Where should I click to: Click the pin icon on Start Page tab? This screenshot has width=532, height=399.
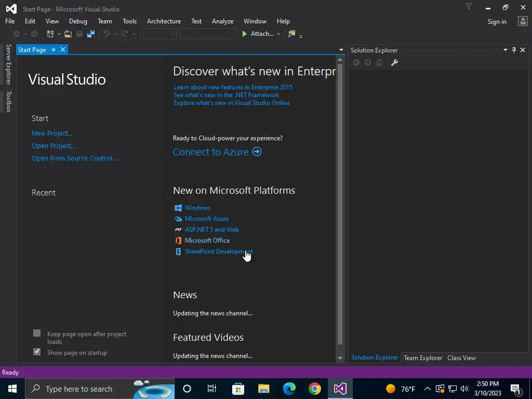pos(54,49)
